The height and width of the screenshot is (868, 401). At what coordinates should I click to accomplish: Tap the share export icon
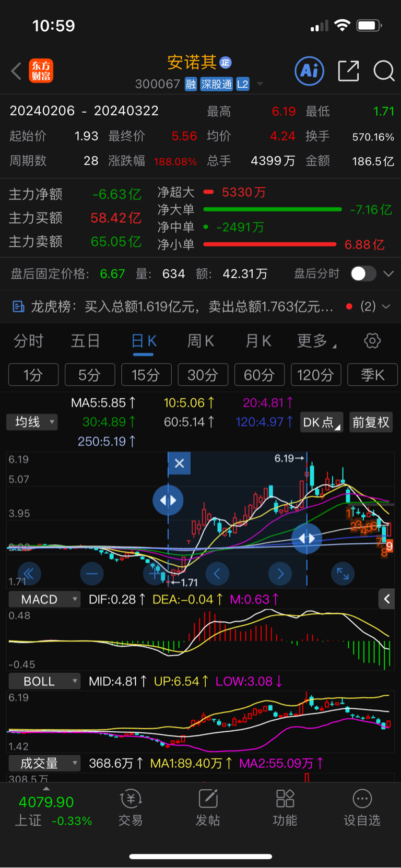[348, 70]
